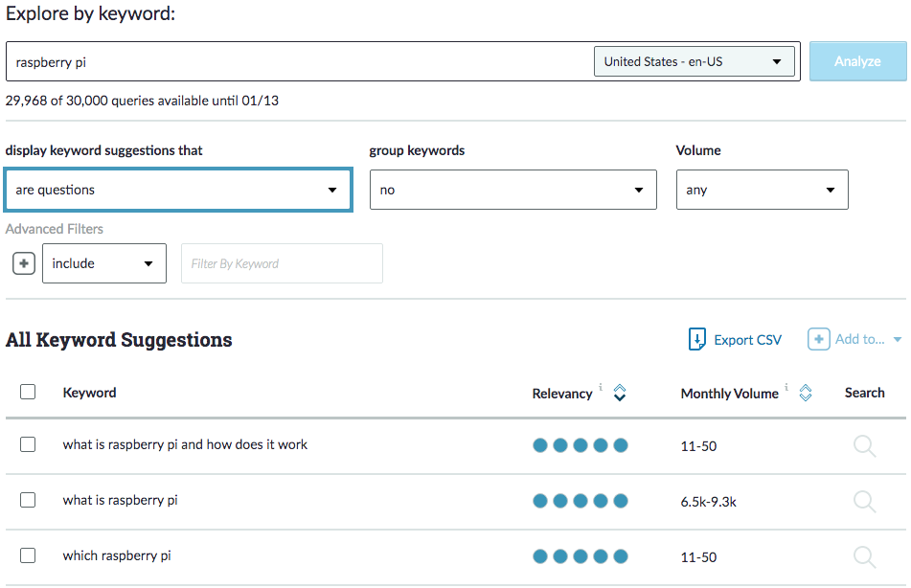Open the include filter dropdown
Viewport: 911px width, 588px height.
103,263
